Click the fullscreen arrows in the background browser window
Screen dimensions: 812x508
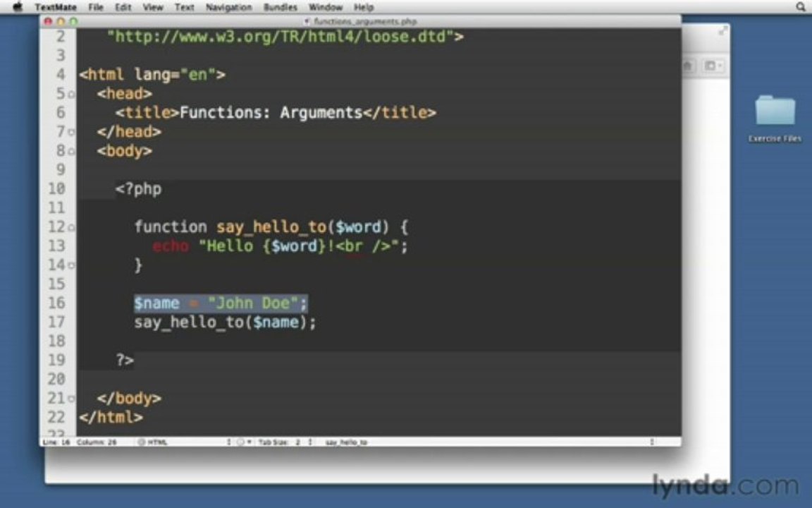(x=723, y=32)
